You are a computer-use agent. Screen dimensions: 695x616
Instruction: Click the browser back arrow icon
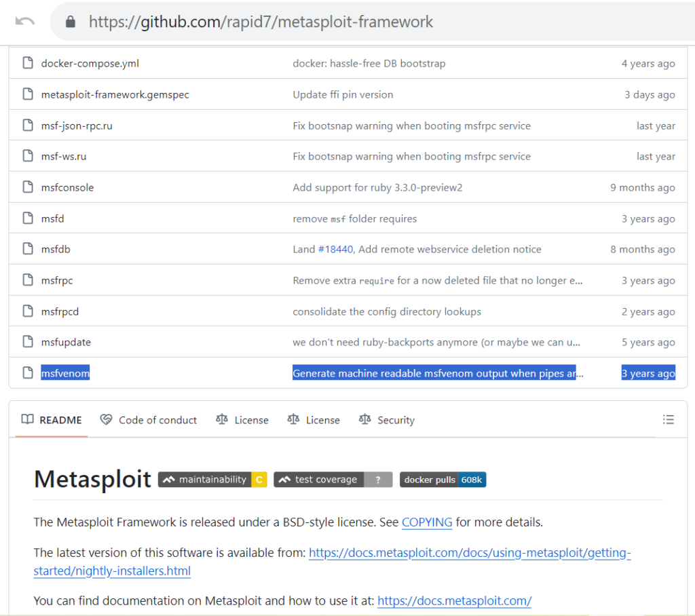click(x=25, y=21)
